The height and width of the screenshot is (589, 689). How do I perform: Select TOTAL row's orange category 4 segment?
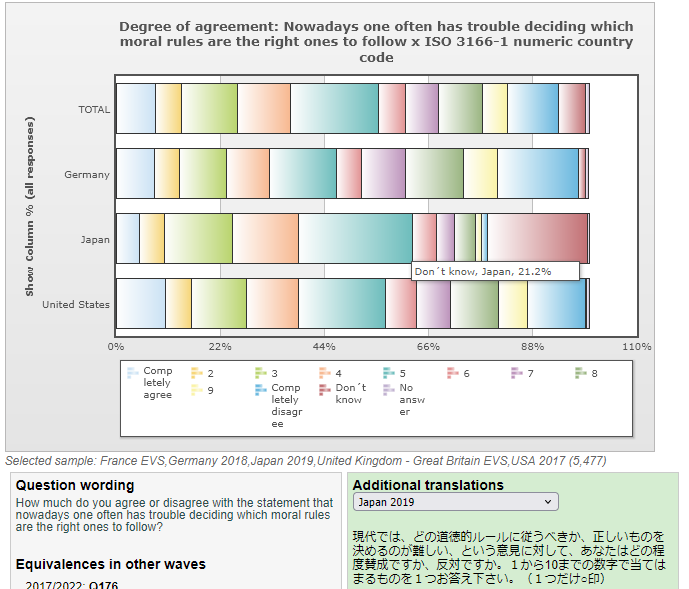(264, 109)
